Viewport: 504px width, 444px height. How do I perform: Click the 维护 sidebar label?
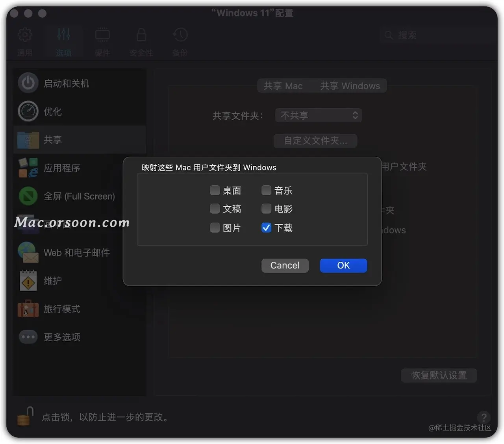tap(53, 281)
